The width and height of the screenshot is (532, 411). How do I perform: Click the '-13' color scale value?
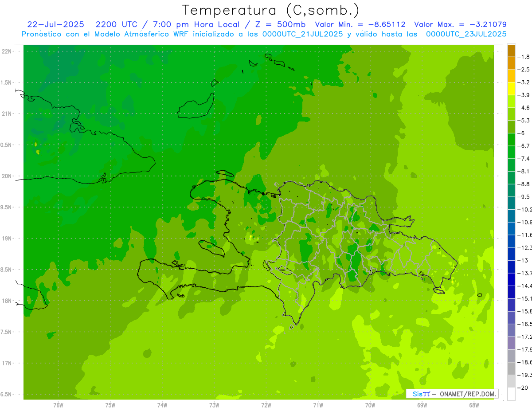coord(523,261)
